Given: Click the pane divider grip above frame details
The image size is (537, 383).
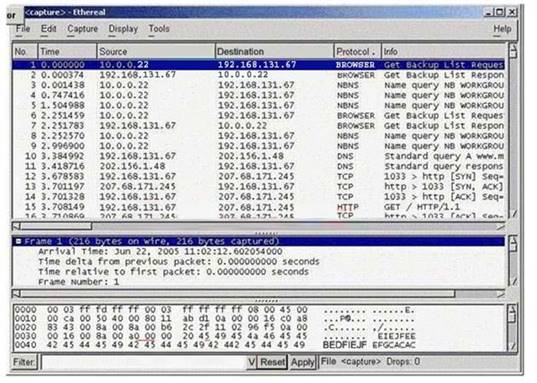Looking at the screenshot, I should click(267, 233).
